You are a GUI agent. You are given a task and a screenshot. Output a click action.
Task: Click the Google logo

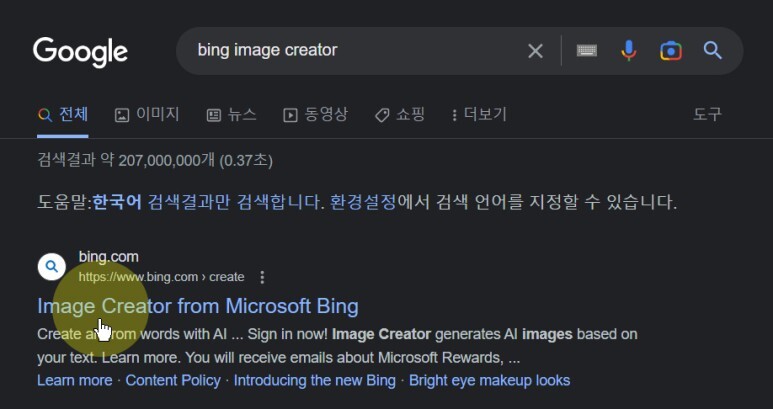tap(80, 52)
